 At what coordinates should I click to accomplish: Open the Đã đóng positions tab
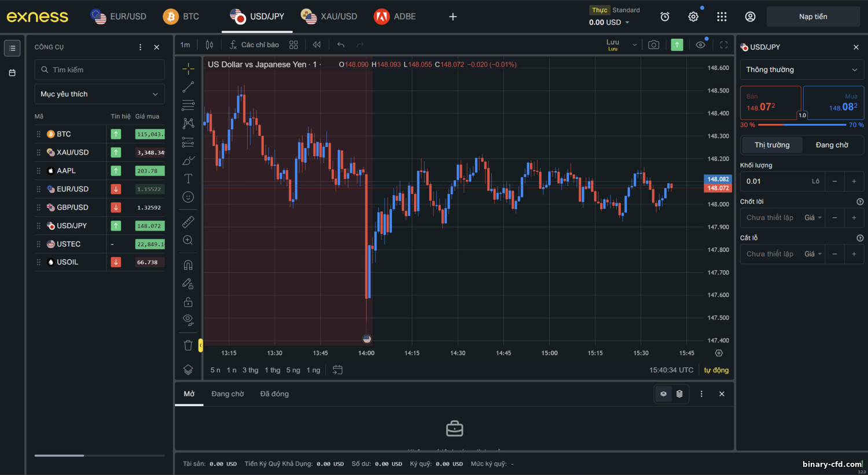274,394
